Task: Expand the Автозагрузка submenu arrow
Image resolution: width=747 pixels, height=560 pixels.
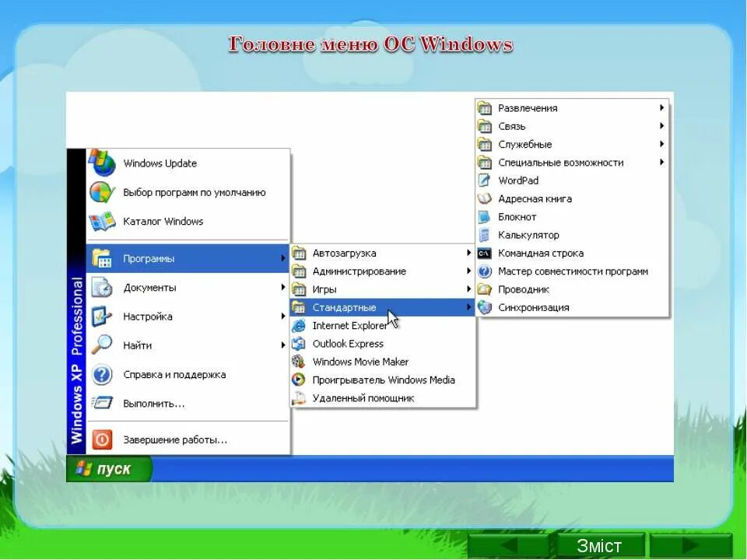Action: (x=468, y=253)
